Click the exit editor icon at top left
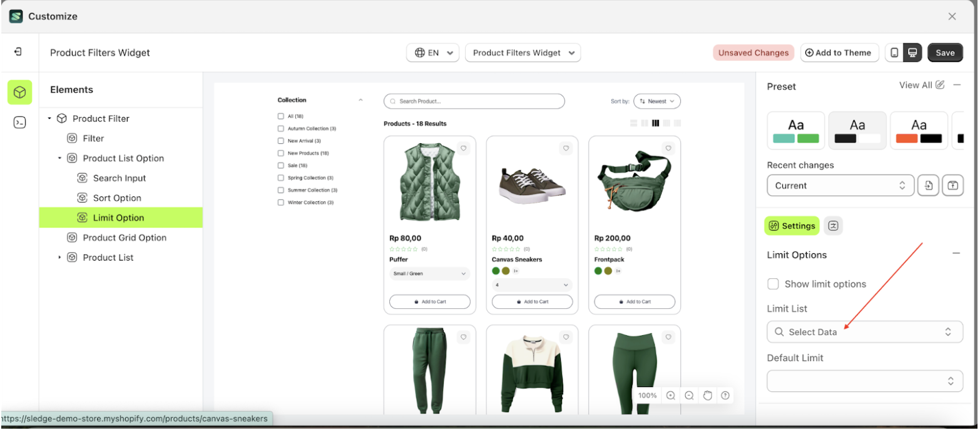The image size is (980, 429). [18, 52]
